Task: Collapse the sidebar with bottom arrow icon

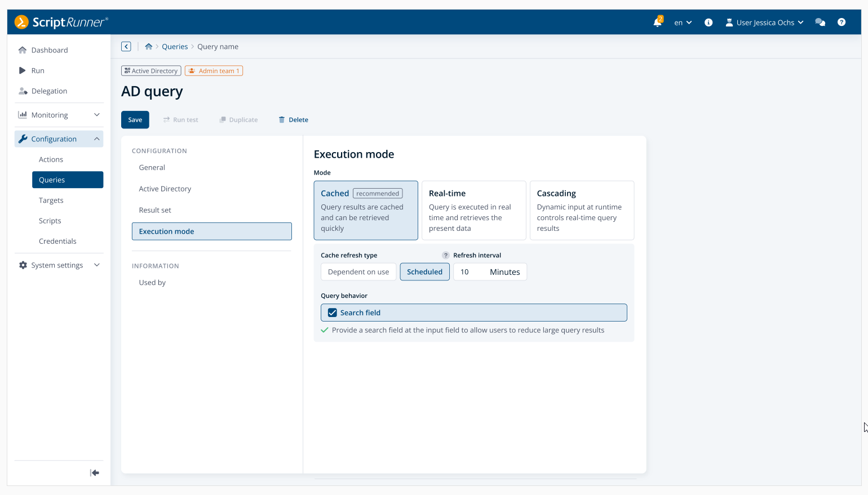Action: click(95, 473)
